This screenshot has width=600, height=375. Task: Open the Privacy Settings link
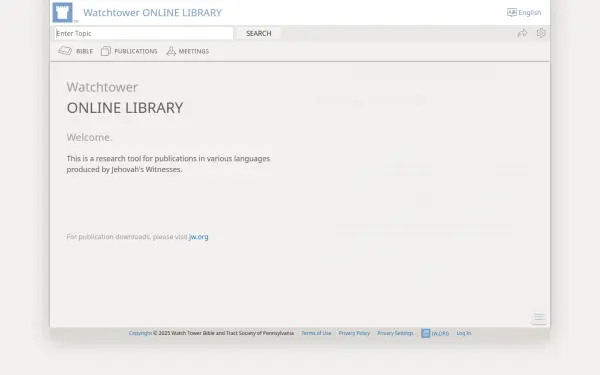[x=395, y=333]
